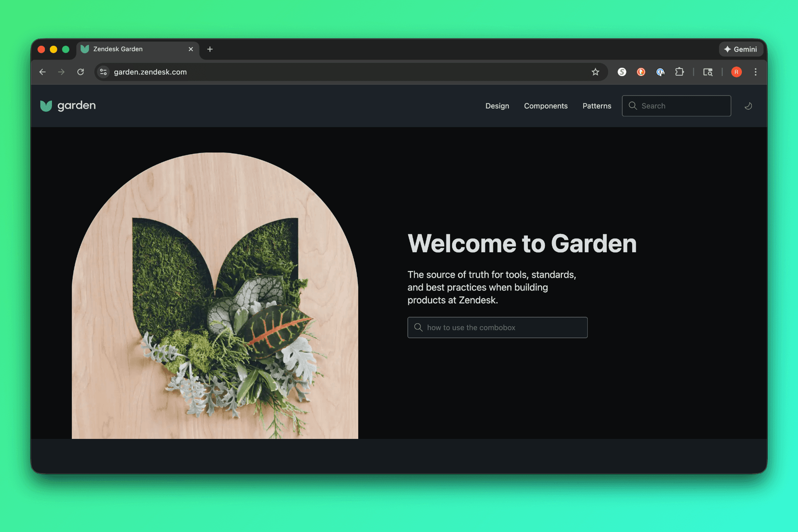The width and height of the screenshot is (798, 532).
Task: Click the garden.zendesk.com address bar
Action: point(332,72)
